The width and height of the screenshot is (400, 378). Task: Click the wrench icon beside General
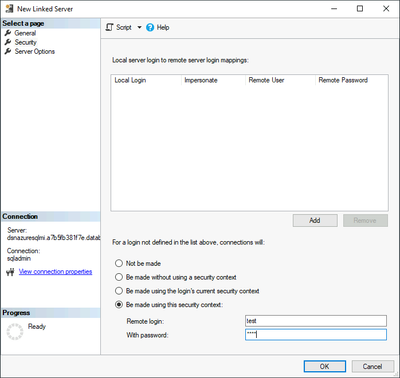(8, 33)
